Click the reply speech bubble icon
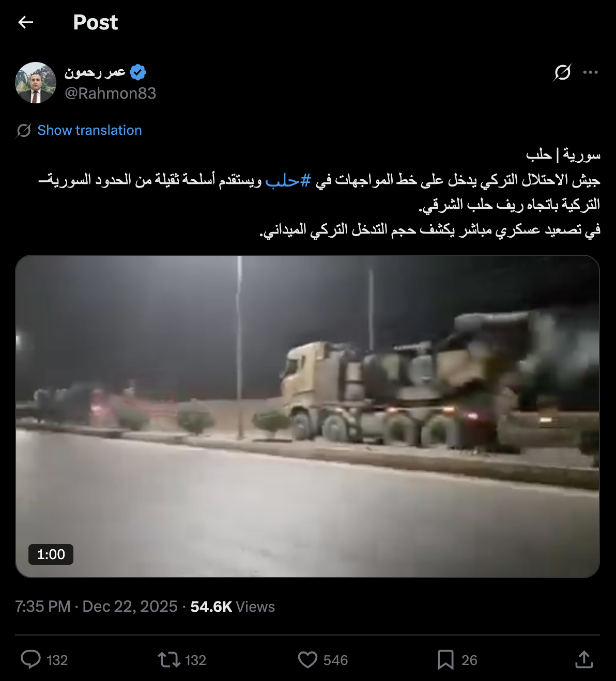This screenshot has width=616, height=681. pos(30,660)
